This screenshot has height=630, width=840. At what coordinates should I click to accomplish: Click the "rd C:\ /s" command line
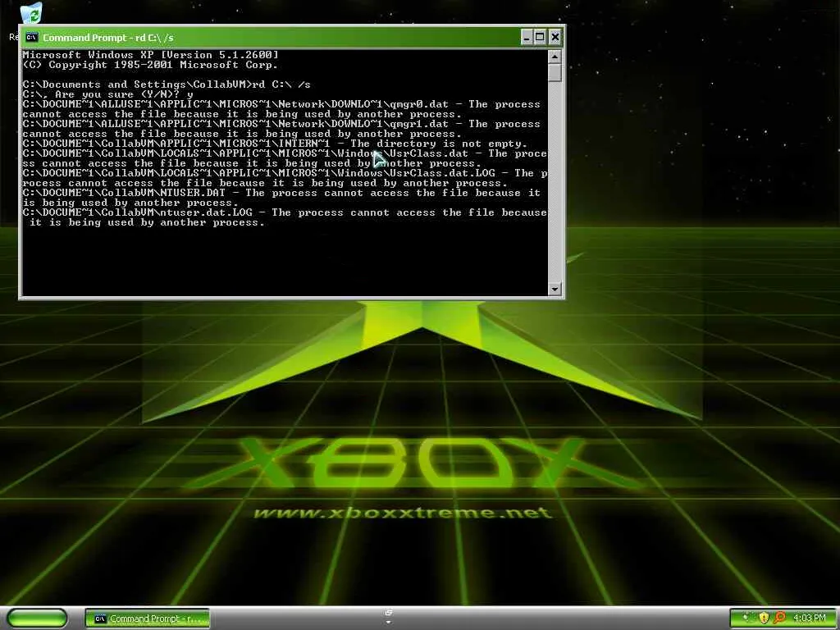point(167,84)
